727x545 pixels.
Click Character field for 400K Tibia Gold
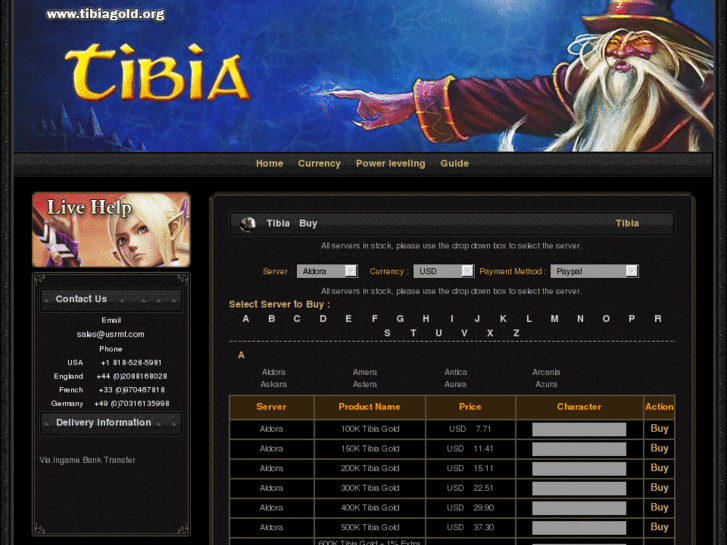[x=579, y=508]
